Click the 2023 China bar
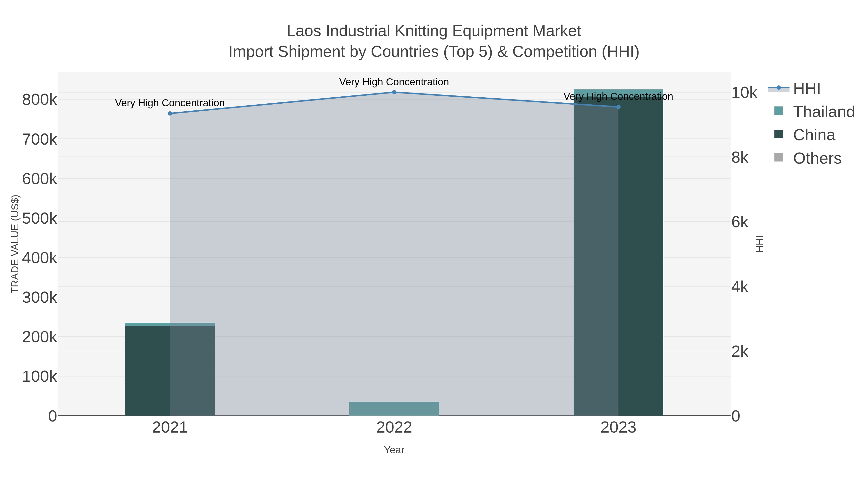The image size is (868, 488). pos(618,257)
